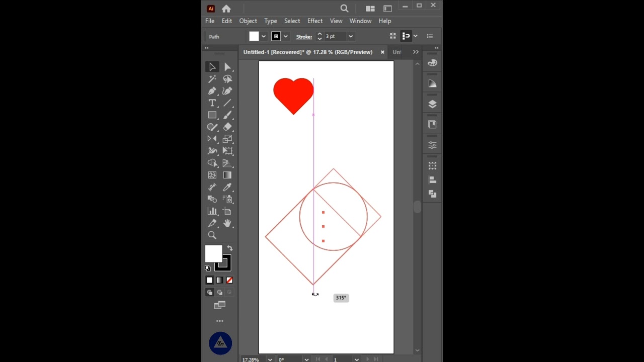
Task: Open the Effect menu
Action: coord(315,21)
